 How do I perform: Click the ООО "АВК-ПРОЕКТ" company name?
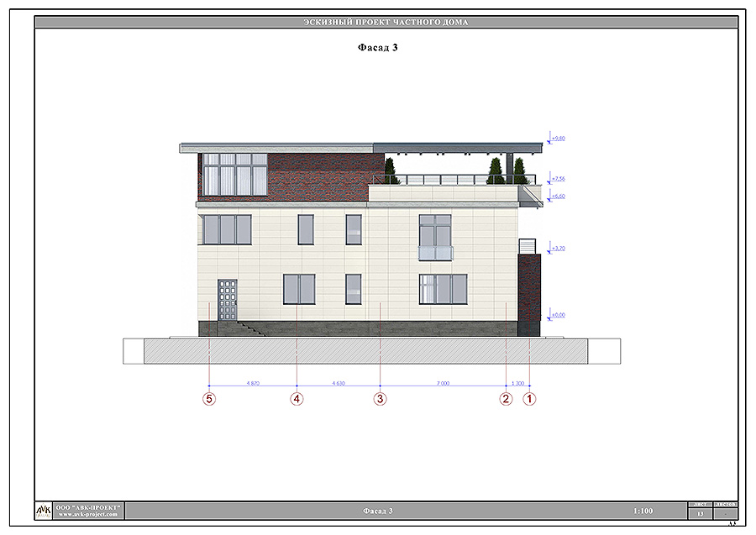[x=87, y=507]
